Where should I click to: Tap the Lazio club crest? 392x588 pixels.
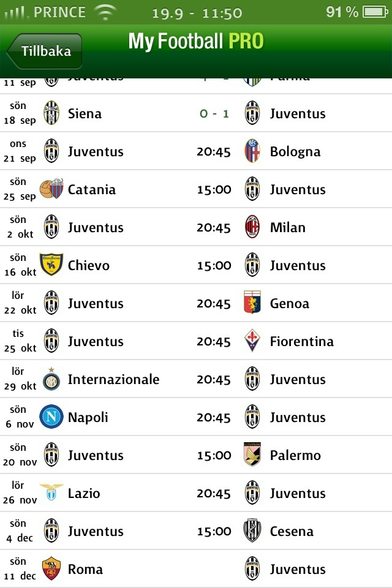(51, 492)
